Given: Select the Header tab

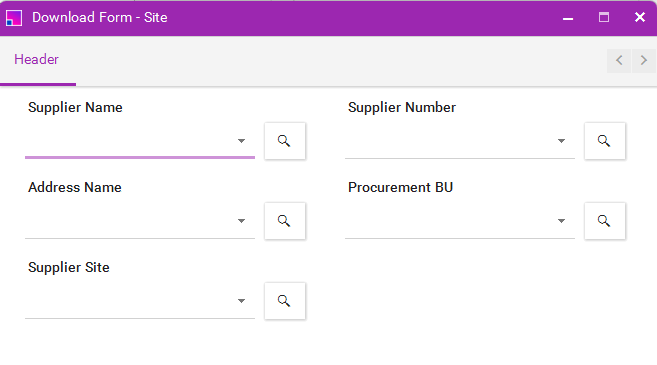Looking at the screenshot, I should click(37, 60).
